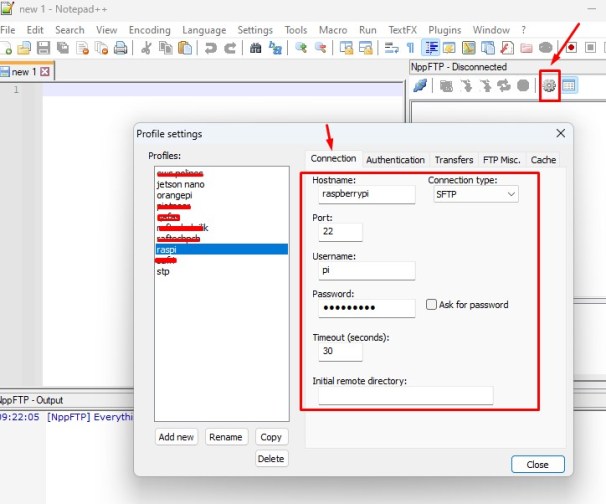The height and width of the screenshot is (504, 606).
Task: Click the Stop recording macro icon
Action: 590,48
